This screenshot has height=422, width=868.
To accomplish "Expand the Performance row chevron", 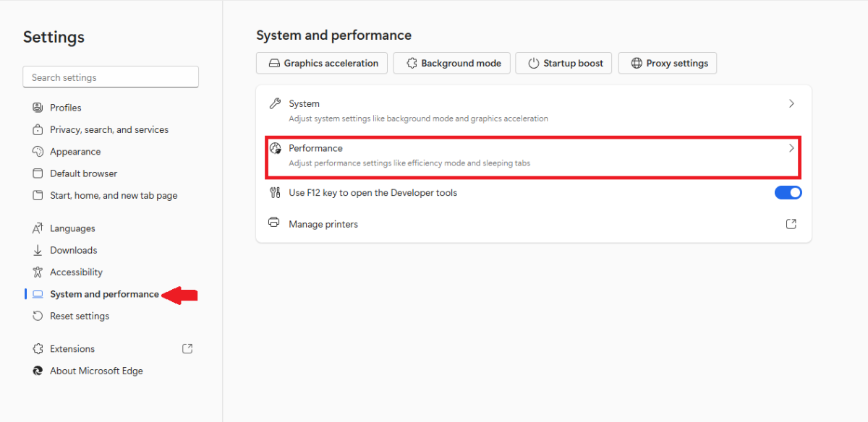I will [x=791, y=148].
